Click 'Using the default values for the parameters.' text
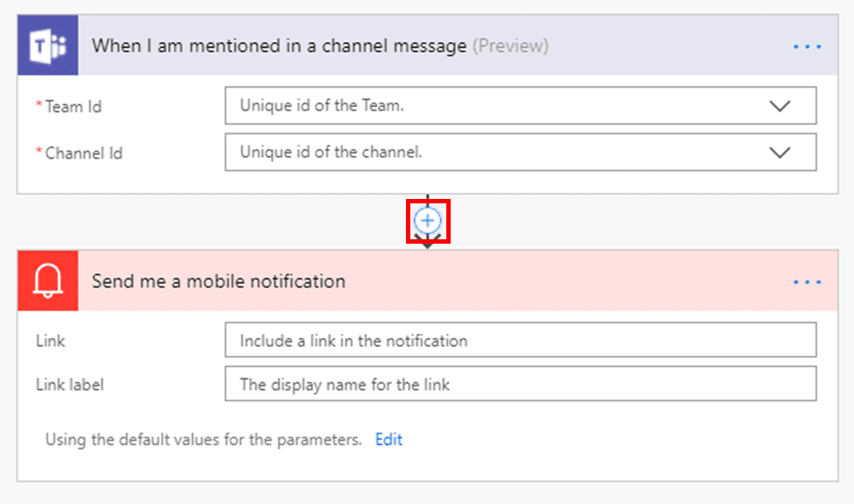Image resolution: width=854 pixels, height=504 pixels. coord(203,439)
